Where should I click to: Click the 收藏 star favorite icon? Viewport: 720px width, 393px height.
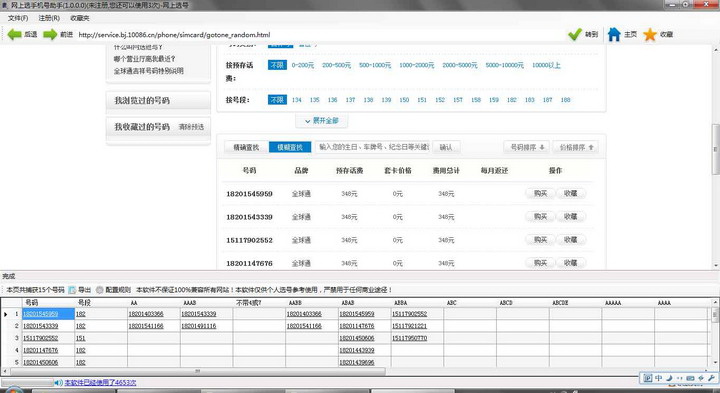[x=650, y=34]
